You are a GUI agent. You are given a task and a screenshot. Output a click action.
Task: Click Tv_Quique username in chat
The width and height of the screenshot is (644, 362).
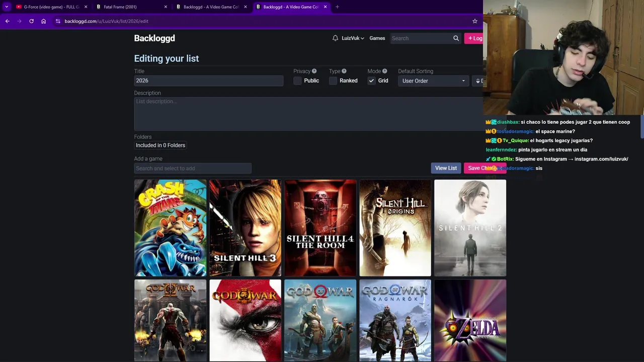click(x=515, y=141)
